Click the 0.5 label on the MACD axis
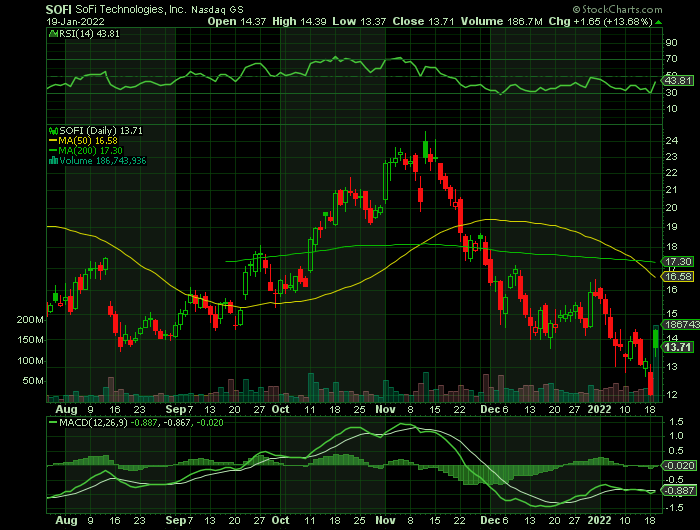The width and height of the screenshot is (700, 530). (676, 451)
